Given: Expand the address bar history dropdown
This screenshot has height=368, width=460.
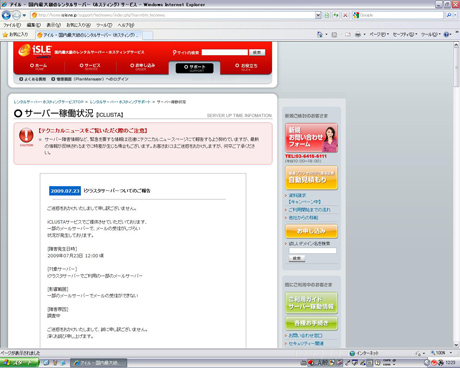Looking at the screenshot, I should tap(318, 15).
